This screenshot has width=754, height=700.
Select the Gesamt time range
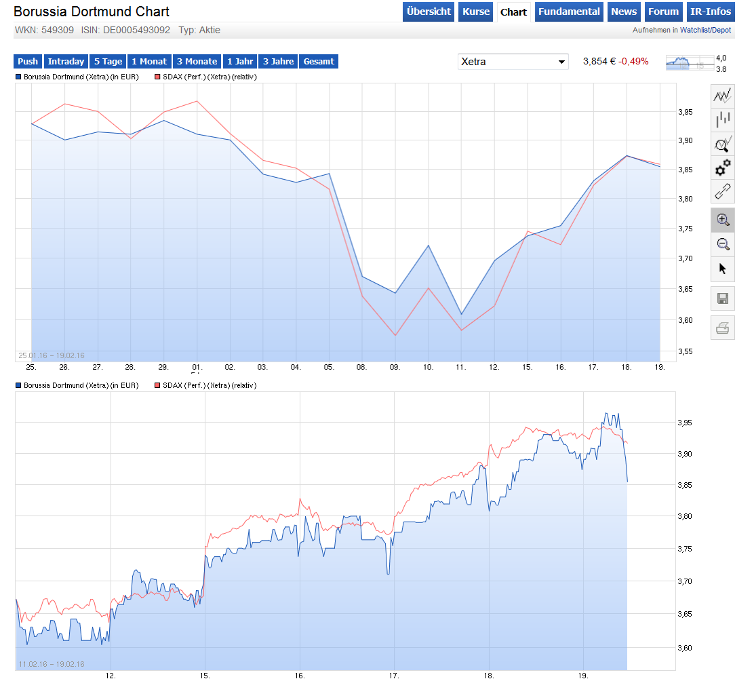(x=319, y=62)
